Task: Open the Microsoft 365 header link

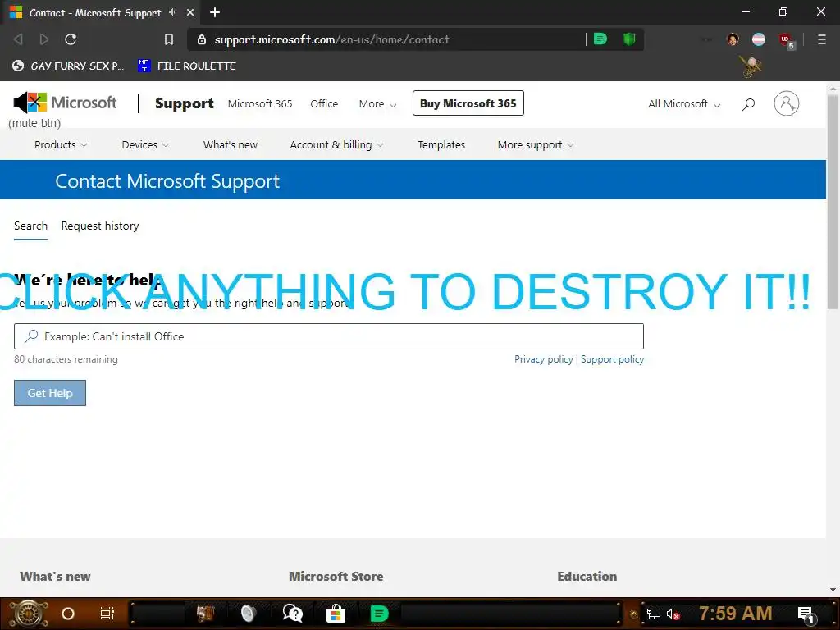Action: point(260,104)
